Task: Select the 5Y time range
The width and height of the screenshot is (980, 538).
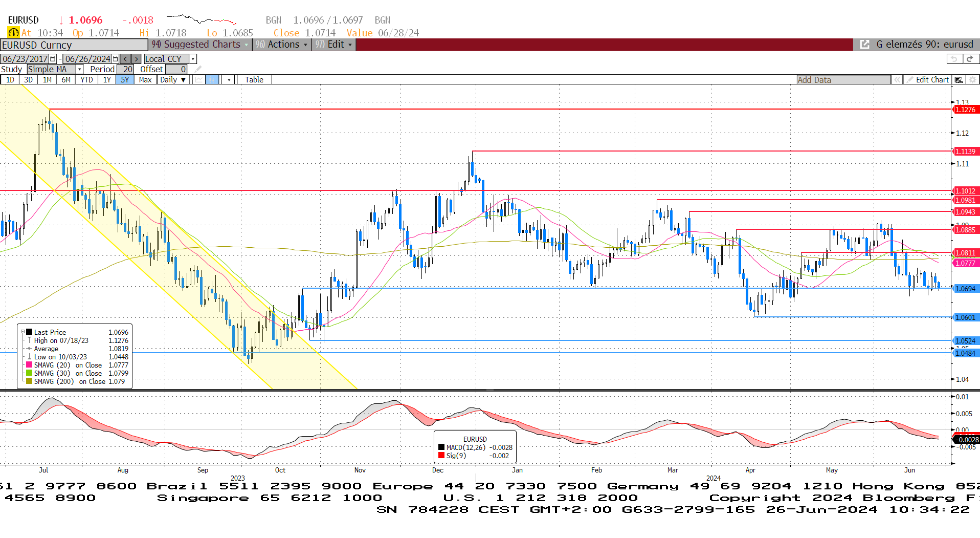Action: [x=125, y=80]
